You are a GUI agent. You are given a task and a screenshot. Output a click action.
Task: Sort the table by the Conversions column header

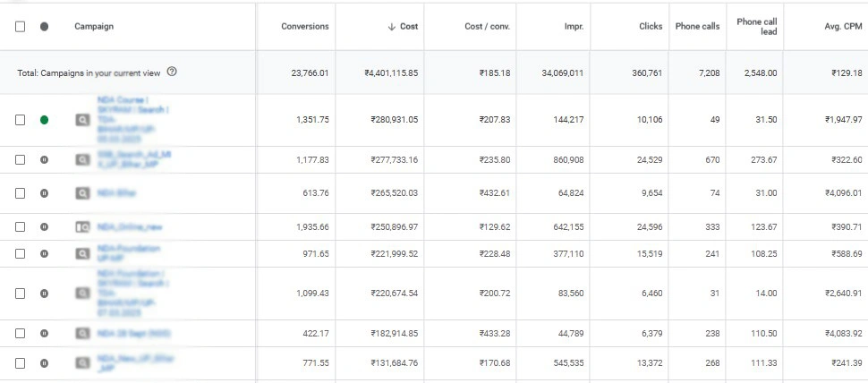click(305, 27)
